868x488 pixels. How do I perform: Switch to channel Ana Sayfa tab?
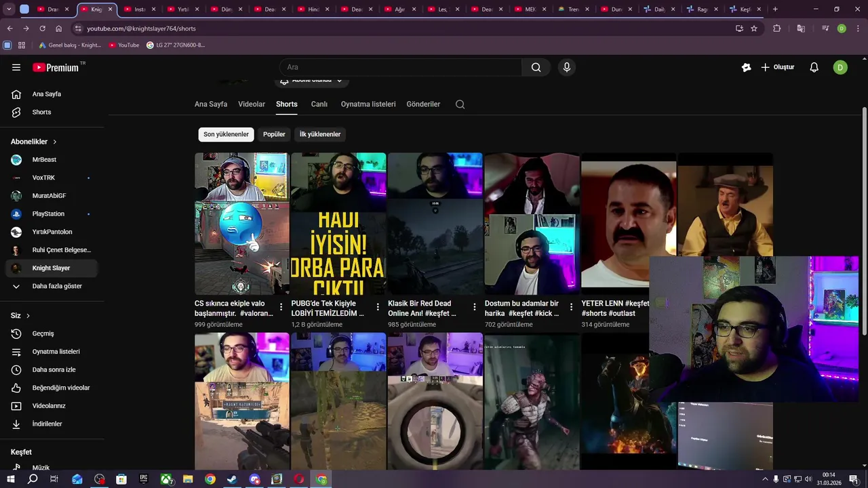point(211,104)
